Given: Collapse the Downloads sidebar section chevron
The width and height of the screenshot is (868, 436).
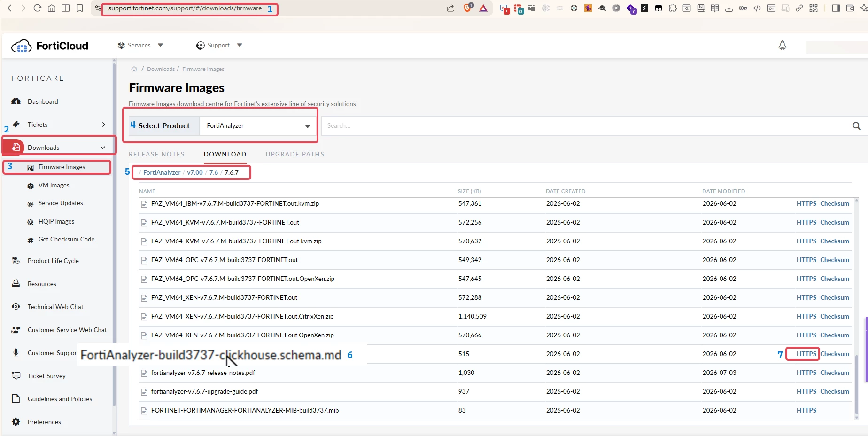Looking at the screenshot, I should 103,148.
